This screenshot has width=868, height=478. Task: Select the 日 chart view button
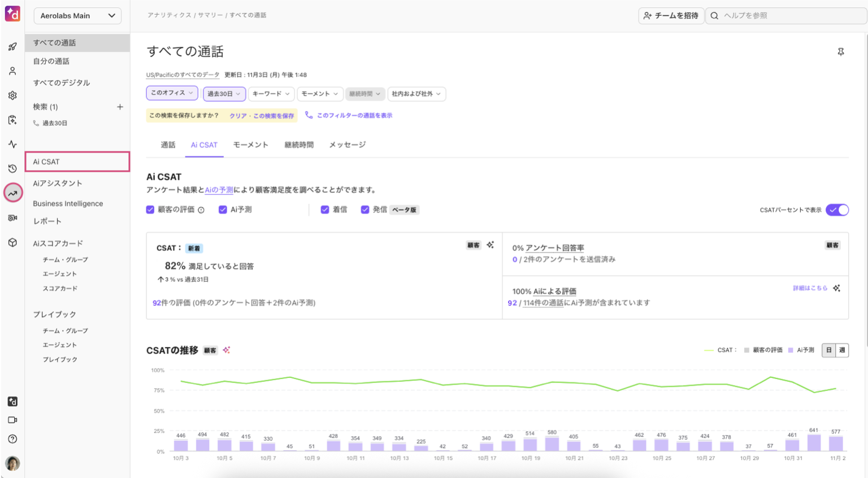828,350
